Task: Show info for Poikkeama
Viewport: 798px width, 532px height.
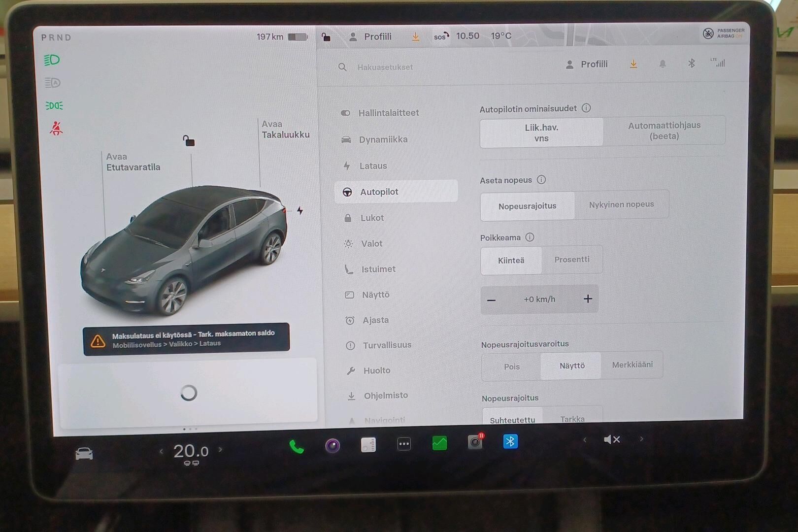Action: (x=530, y=237)
